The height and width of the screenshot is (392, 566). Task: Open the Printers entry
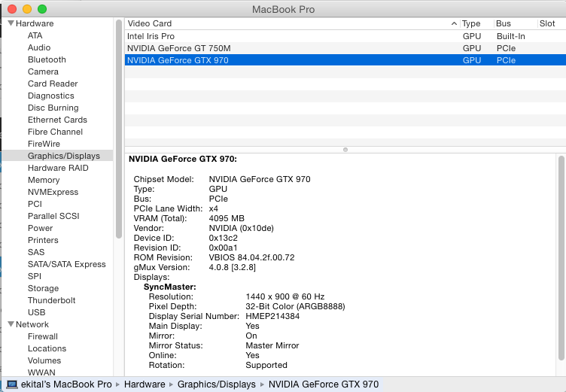coord(43,240)
